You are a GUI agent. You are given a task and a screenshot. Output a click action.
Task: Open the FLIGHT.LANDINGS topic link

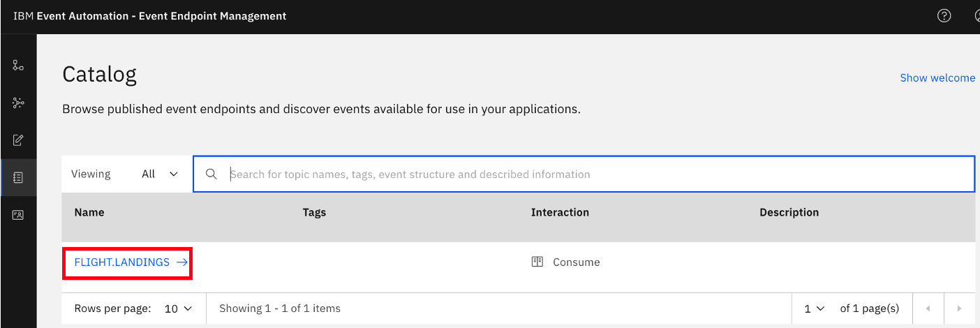tap(122, 262)
